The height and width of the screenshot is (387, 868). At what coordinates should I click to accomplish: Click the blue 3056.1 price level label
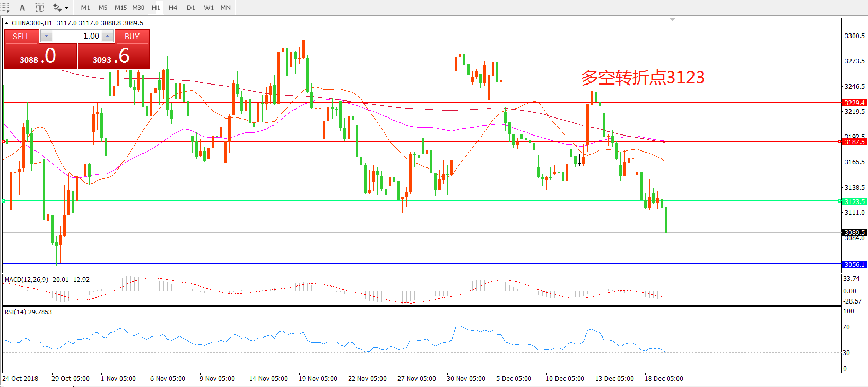[855, 264]
